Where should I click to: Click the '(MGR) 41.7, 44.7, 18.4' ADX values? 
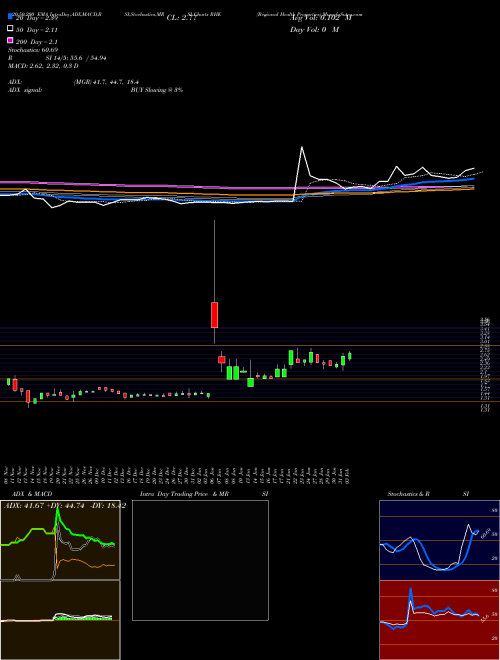(106, 82)
